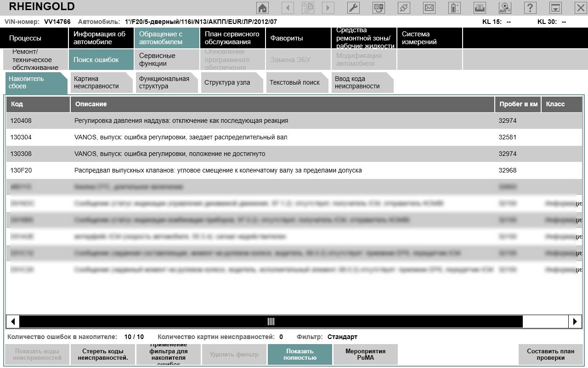
Task: Select the Поиск ошибок submenu
Action: (x=101, y=60)
